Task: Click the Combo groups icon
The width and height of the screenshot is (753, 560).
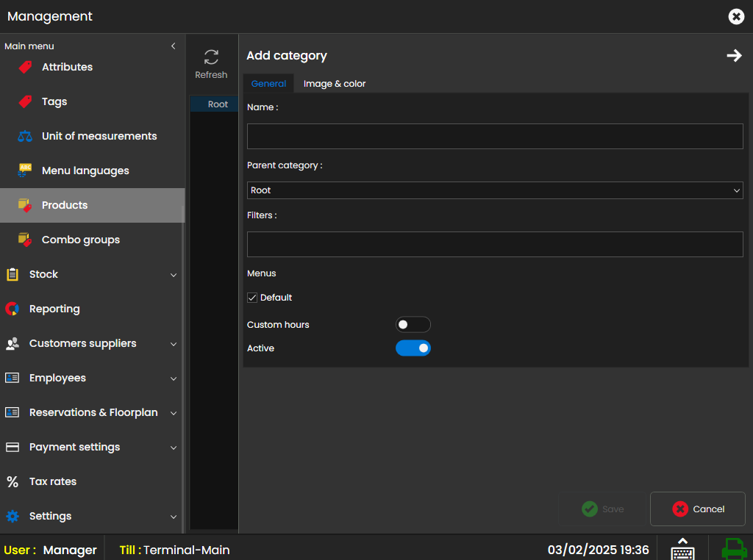Action: pos(25,240)
